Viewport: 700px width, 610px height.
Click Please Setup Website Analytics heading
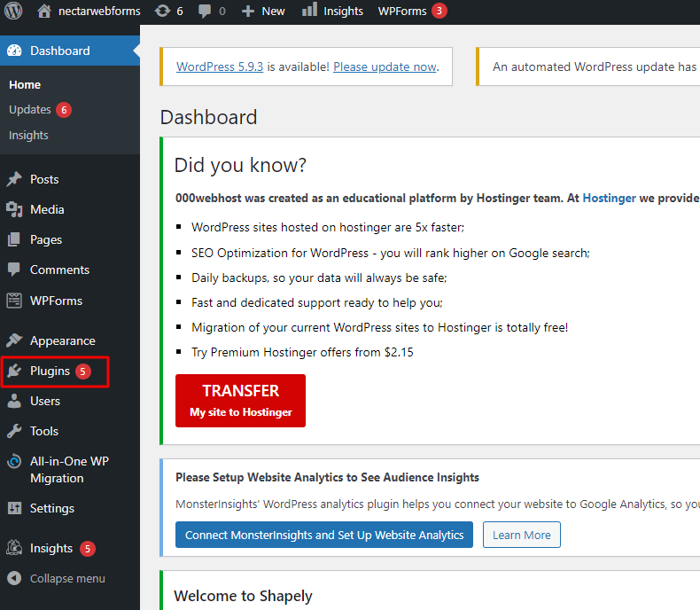(327, 477)
